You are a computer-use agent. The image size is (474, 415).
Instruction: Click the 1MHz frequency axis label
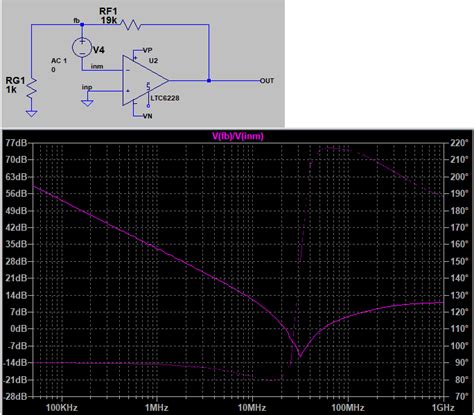157,407
